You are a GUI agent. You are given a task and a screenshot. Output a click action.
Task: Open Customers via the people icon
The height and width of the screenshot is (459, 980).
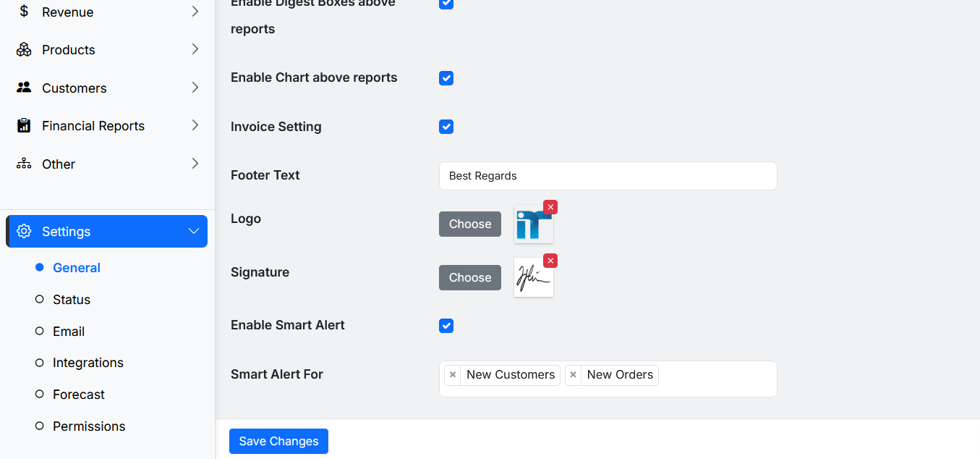coord(22,88)
